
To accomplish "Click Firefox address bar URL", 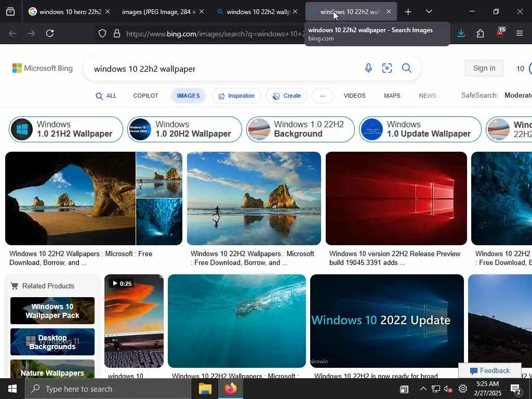I will (x=215, y=34).
